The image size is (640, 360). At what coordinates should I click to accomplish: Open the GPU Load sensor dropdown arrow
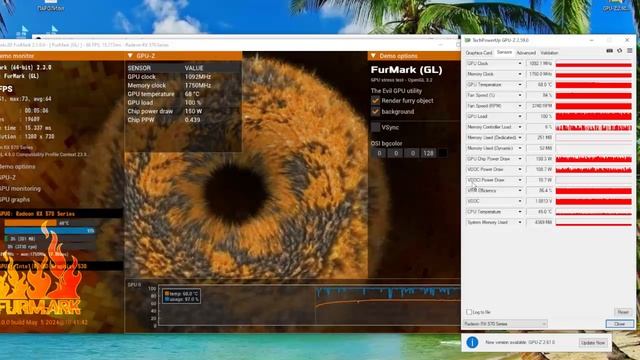520,117
